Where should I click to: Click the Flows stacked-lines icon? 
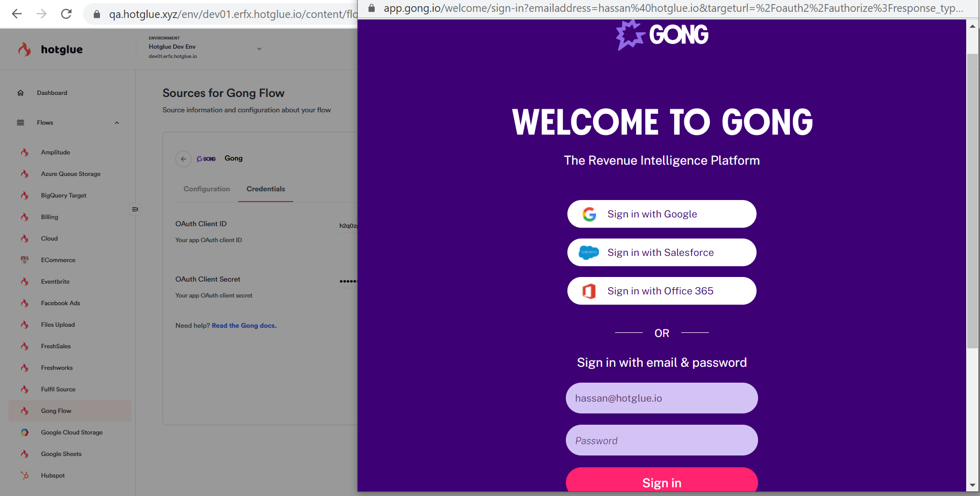[21, 123]
